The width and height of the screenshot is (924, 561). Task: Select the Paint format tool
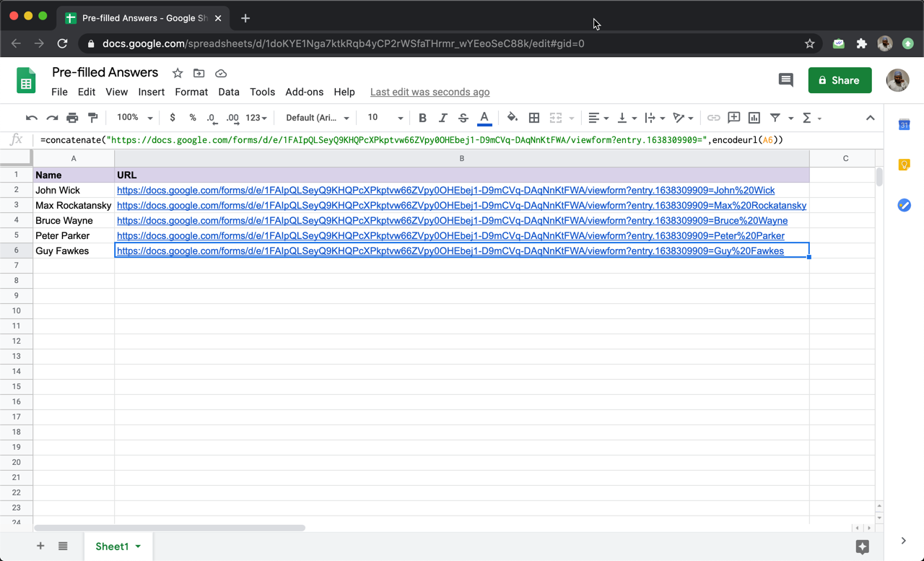coord(92,117)
